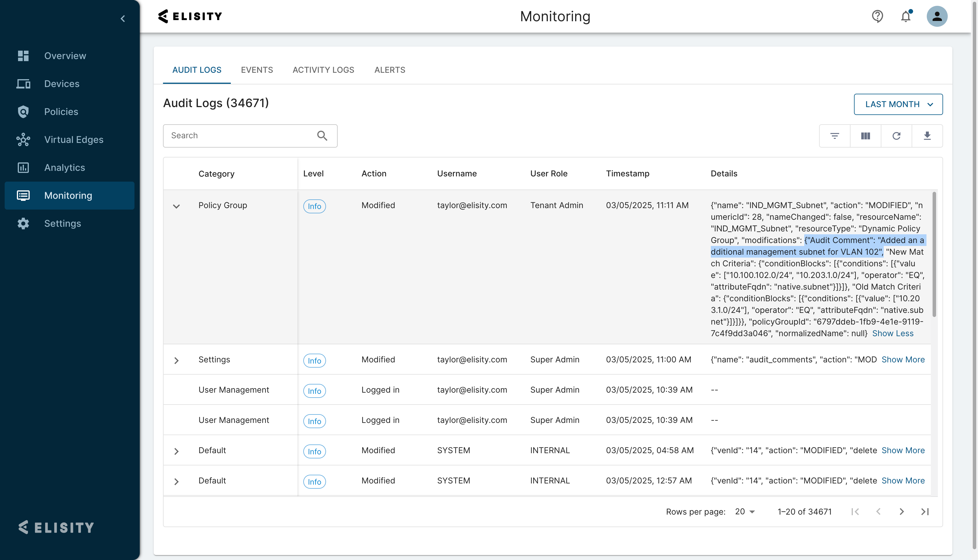Switch to the Activity Logs tab

(323, 70)
